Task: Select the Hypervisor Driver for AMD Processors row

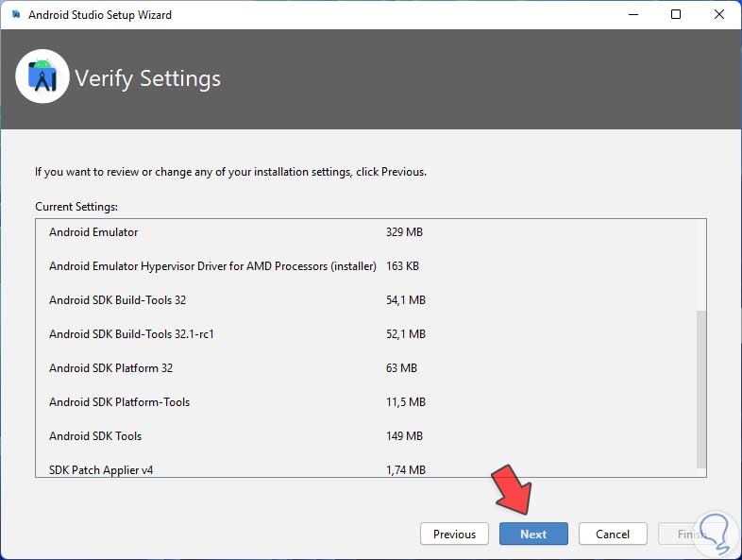Action: point(212,266)
